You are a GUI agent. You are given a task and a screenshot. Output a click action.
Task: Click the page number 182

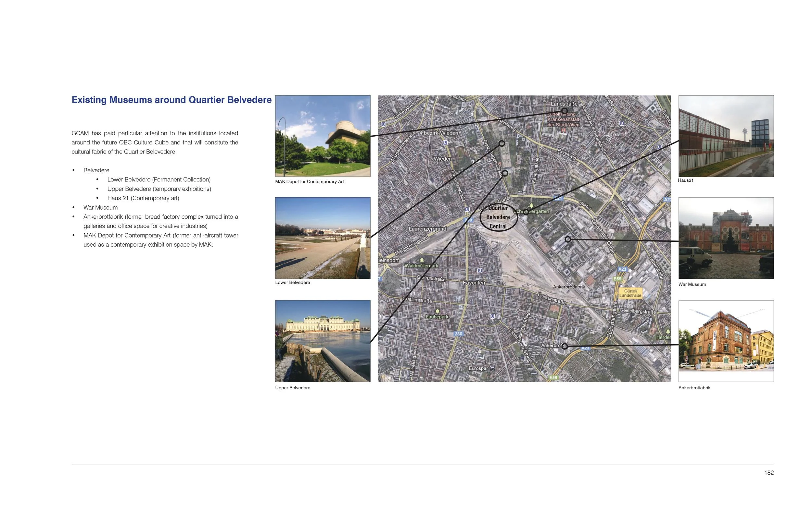click(769, 472)
